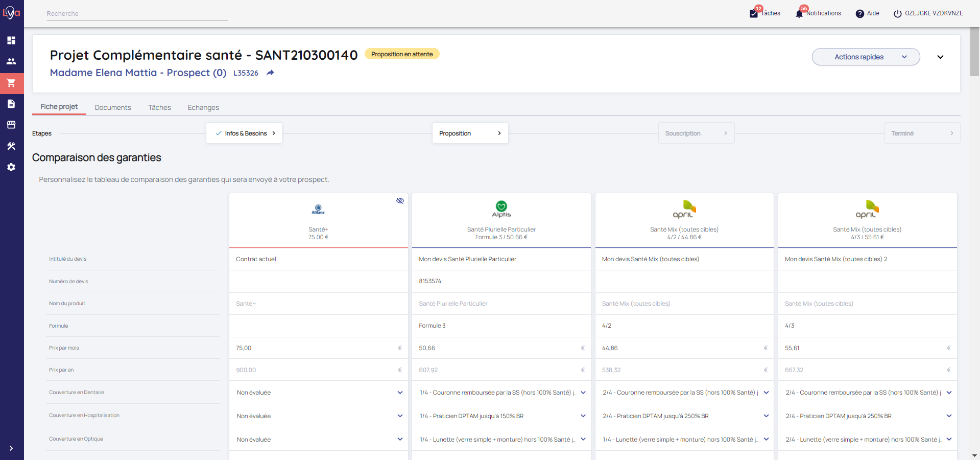
Task: Click the tools wrench icon in the sidebar
Action: 11,146
